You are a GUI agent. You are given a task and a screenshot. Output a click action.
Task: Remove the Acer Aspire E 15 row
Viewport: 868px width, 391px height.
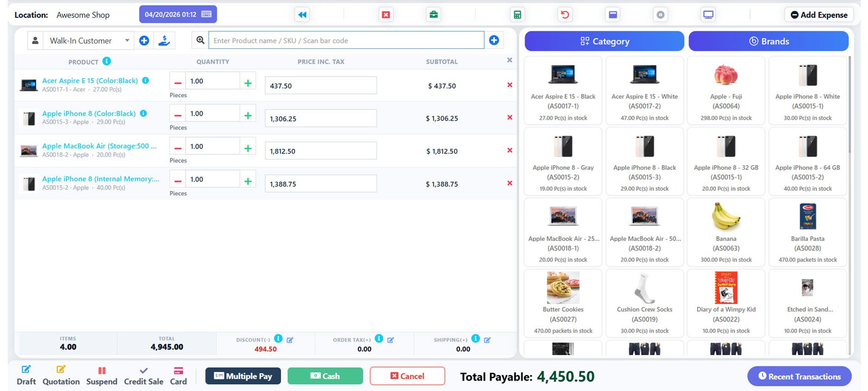(x=509, y=85)
